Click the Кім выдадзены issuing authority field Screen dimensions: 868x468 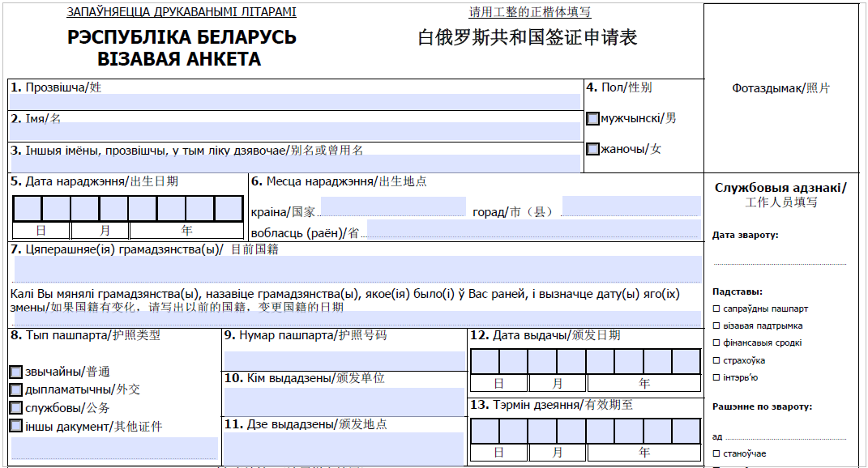point(344,402)
